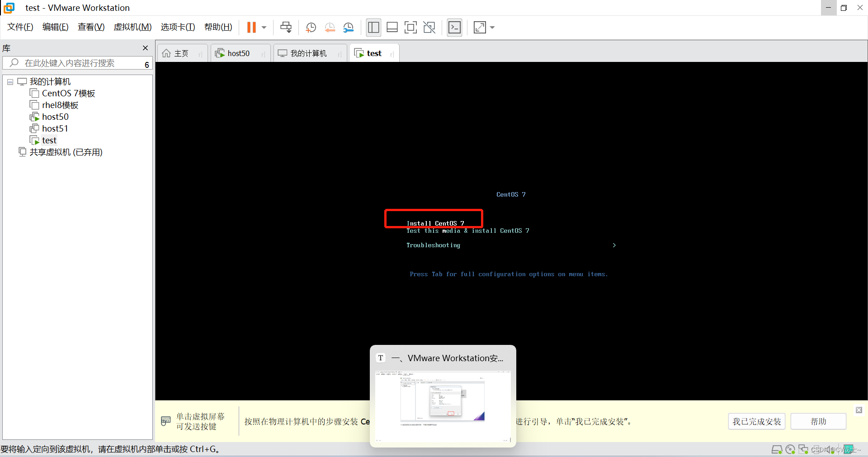Click the 帮助 button in install bar
Screen dimensions: 868x457
pyautogui.click(x=818, y=421)
